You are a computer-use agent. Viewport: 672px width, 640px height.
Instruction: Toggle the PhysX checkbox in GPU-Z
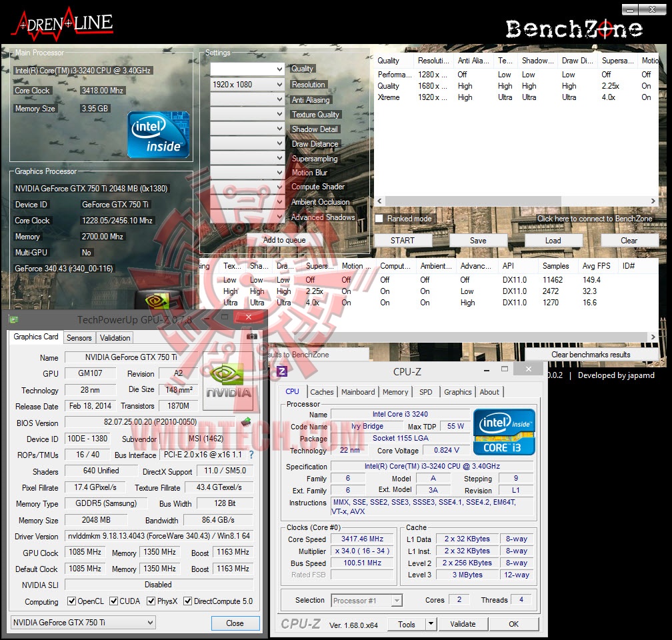(151, 601)
